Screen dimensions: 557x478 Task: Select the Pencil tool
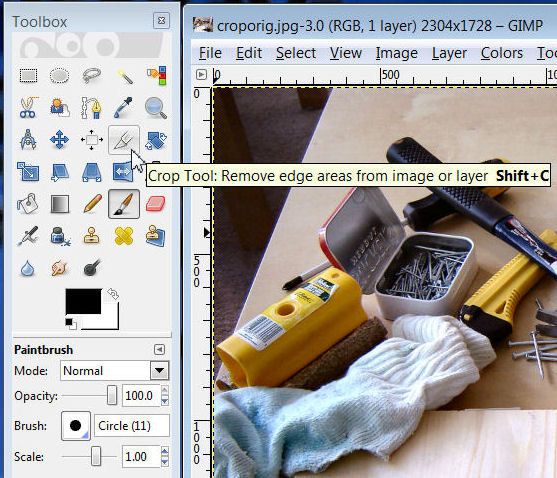pyautogui.click(x=92, y=203)
